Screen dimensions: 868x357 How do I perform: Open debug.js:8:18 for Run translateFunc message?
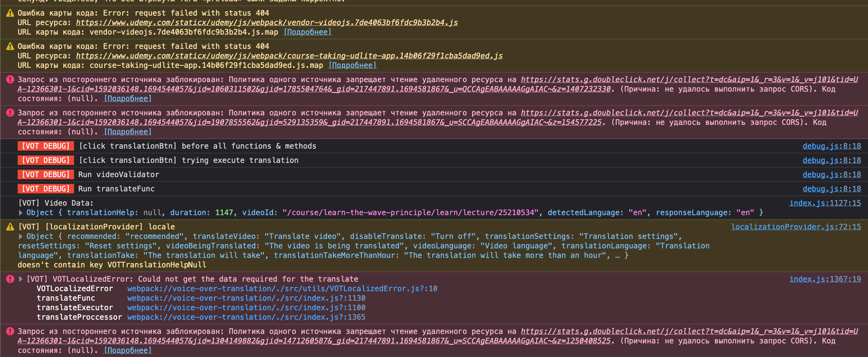(832, 189)
